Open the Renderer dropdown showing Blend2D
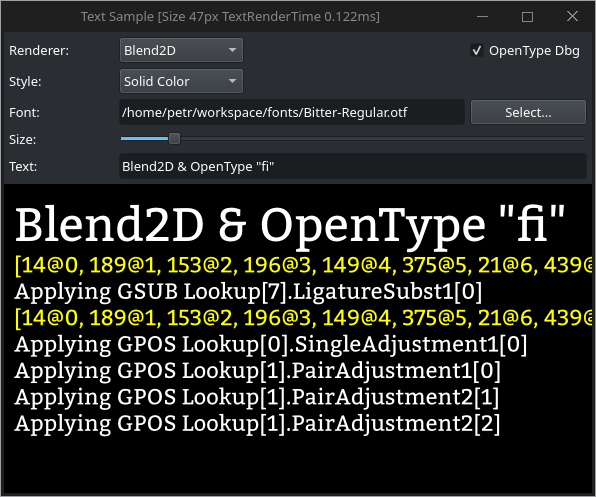The height and width of the screenshot is (497, 596). [181, 50]
